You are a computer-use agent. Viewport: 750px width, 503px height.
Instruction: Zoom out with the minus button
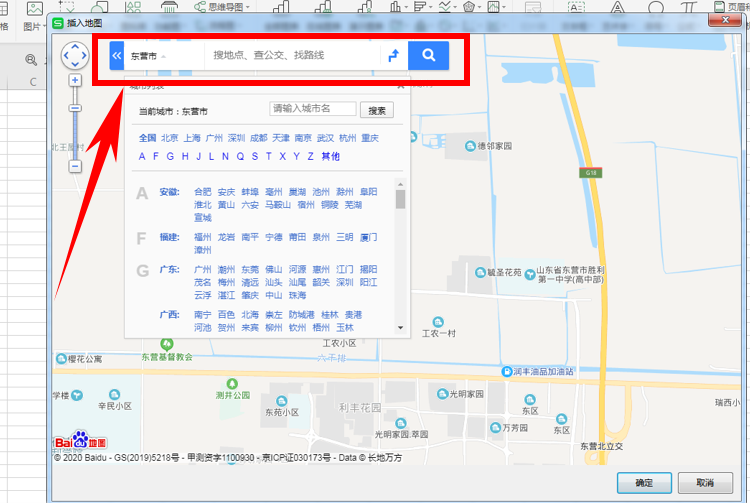75,166
